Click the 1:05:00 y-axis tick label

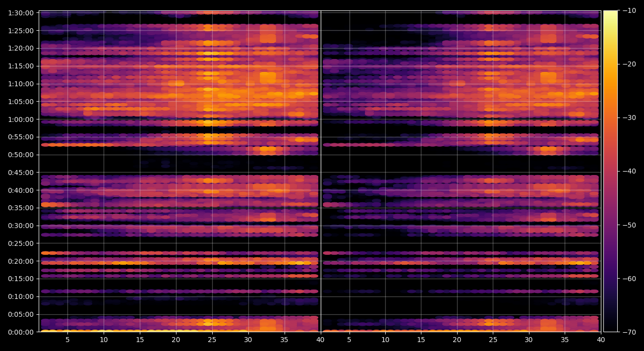pyautogui.click(x=21, y=102)
